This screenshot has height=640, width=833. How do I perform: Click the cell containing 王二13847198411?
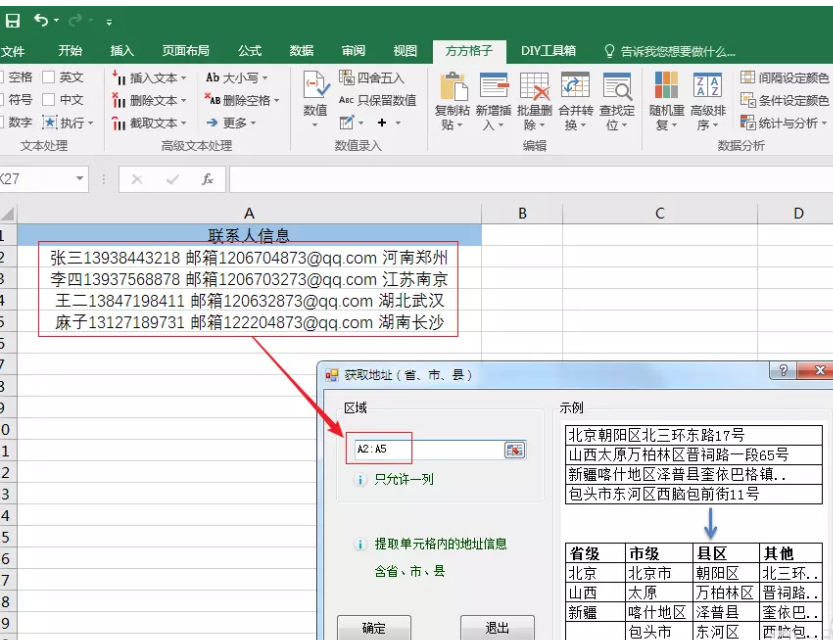(249, 301)
